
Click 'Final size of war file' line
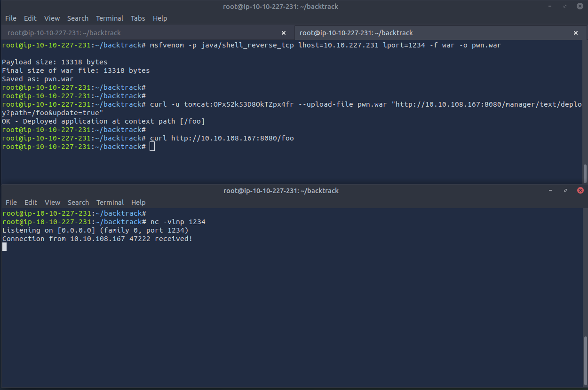click(76, 70)
